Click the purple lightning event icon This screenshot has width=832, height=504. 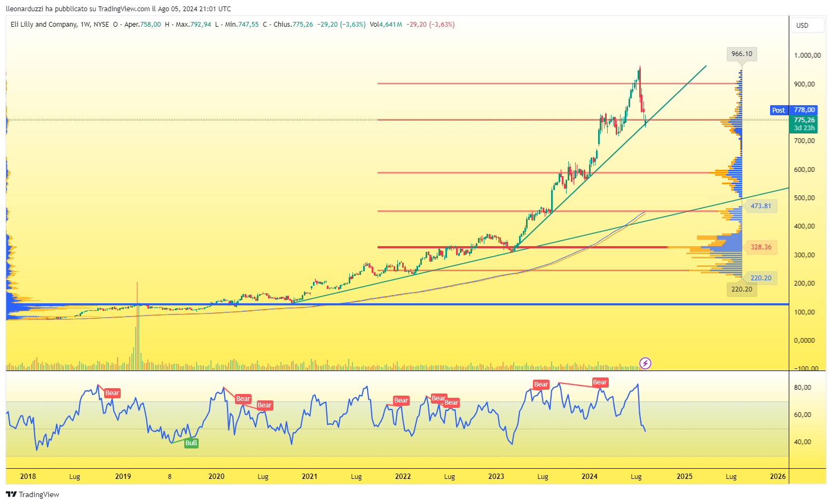[x=645, y=364]
